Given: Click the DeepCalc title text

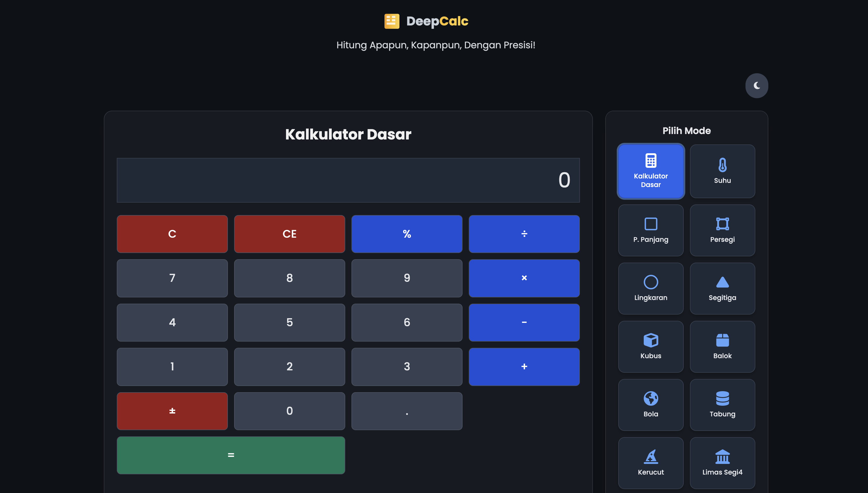Looking at the screenshot, I should (437, 21).
